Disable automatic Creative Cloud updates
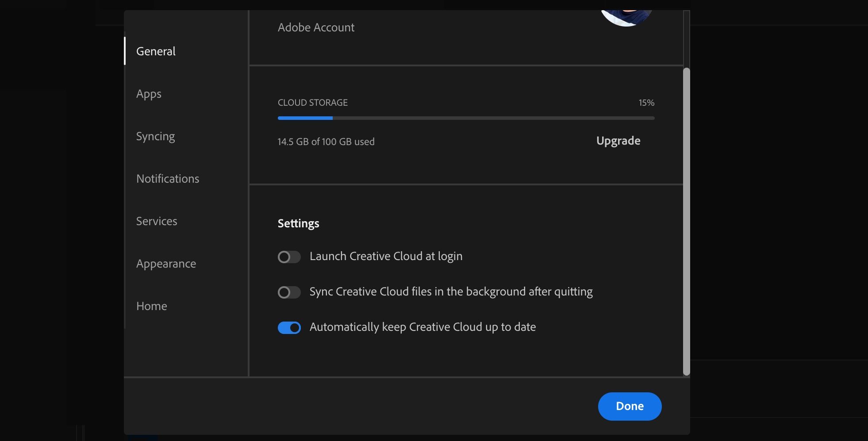The height and width of the screenshot is (441, 868). click(289, 327)
